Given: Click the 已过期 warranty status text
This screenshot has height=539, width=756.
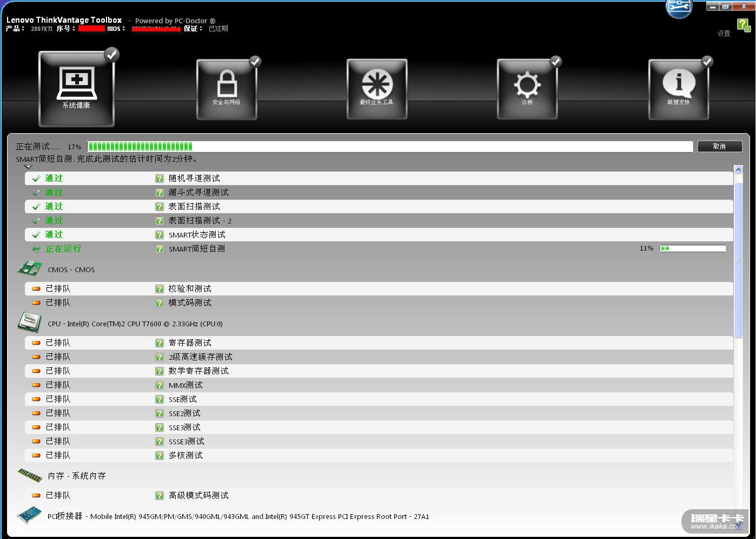Looking at the screenshot, I should tap(218, 29).
